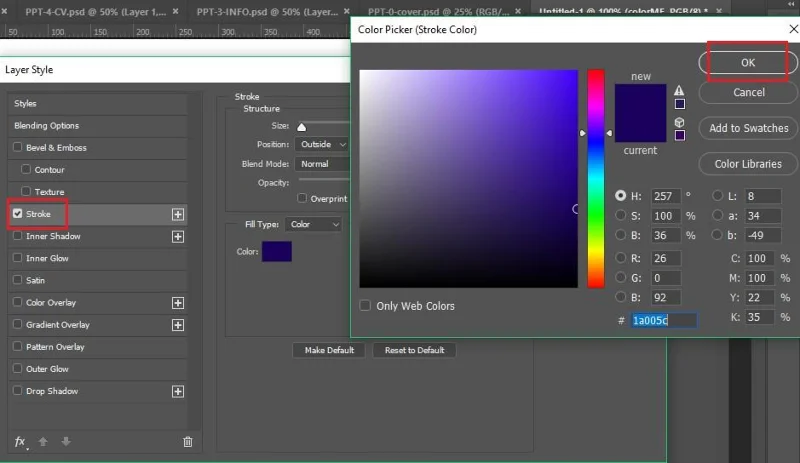Click the R red value field

(665, 258)
